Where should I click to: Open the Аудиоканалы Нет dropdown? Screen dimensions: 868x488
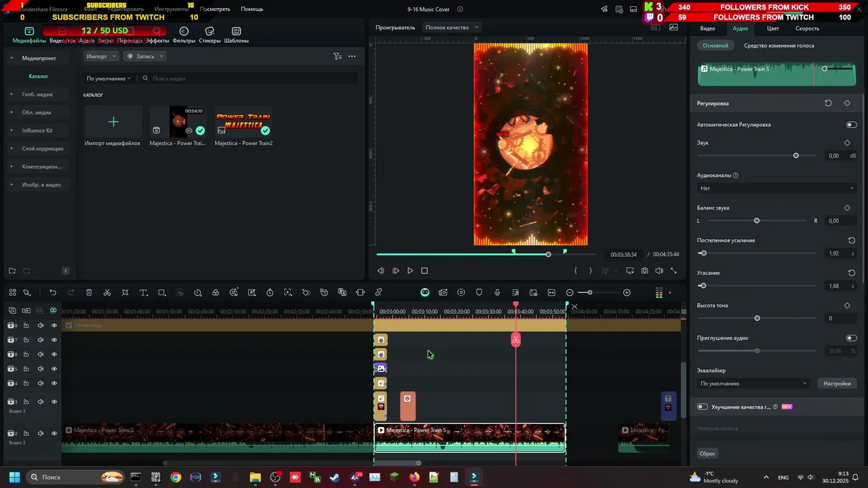(777, 188)
